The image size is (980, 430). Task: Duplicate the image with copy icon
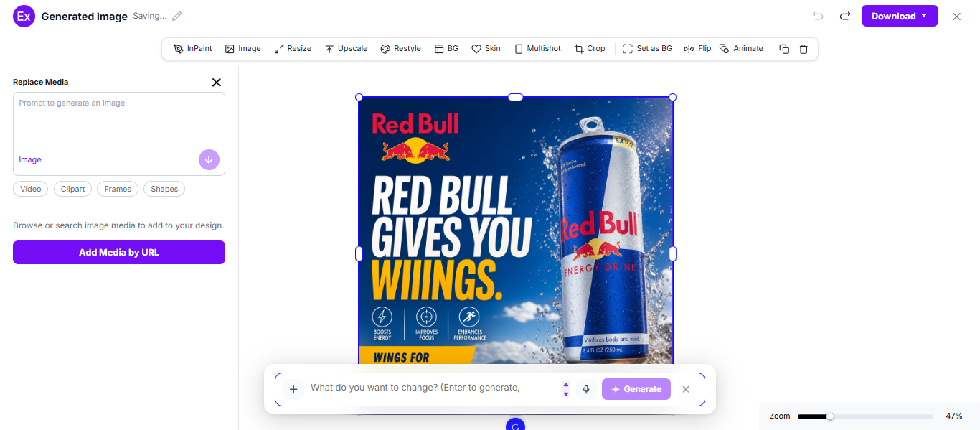click(x=784, y=49)
